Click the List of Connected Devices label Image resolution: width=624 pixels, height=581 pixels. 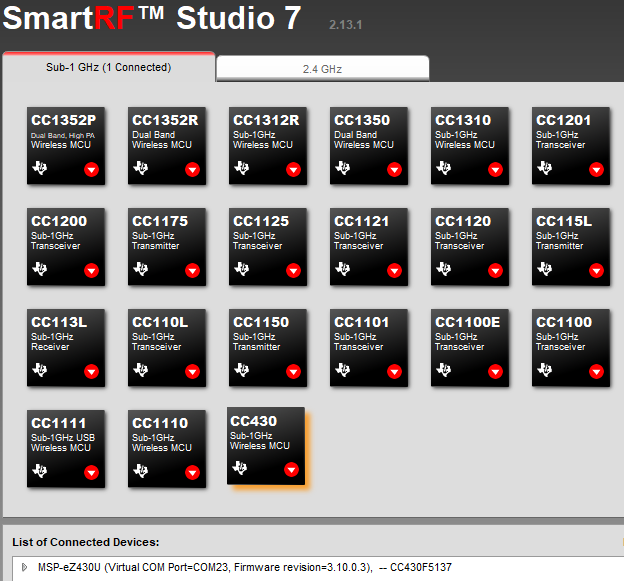pyautogui.click(x=86, y=542)
